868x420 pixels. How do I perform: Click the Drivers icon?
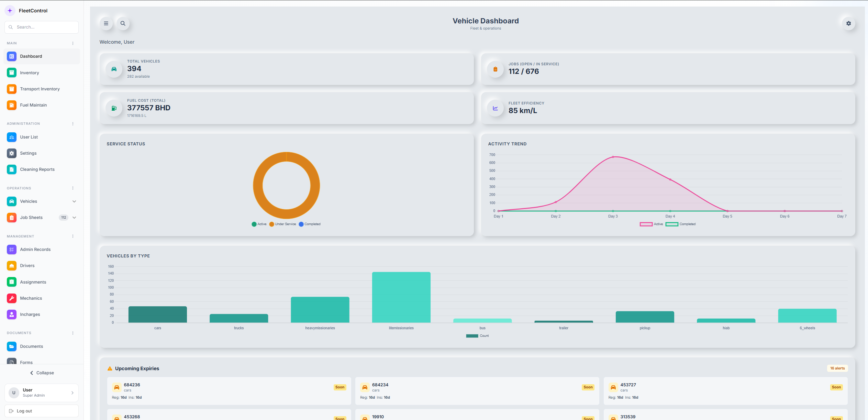[x=12, y=266]
